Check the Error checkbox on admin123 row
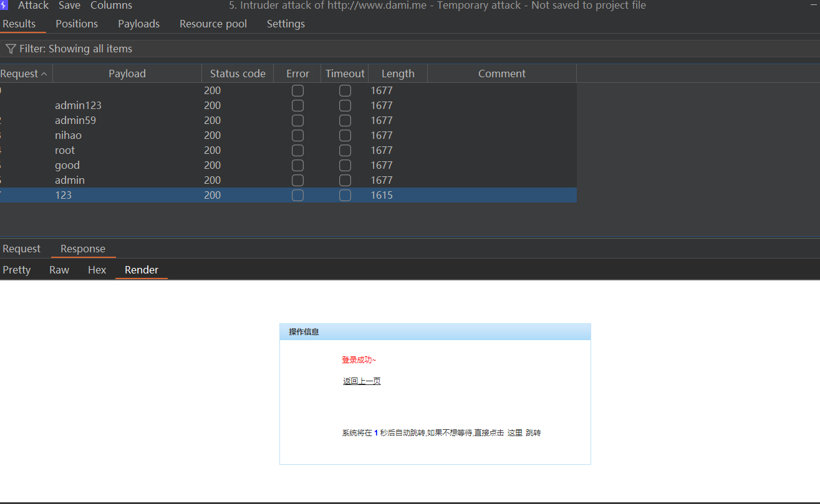 click(297, 105)
